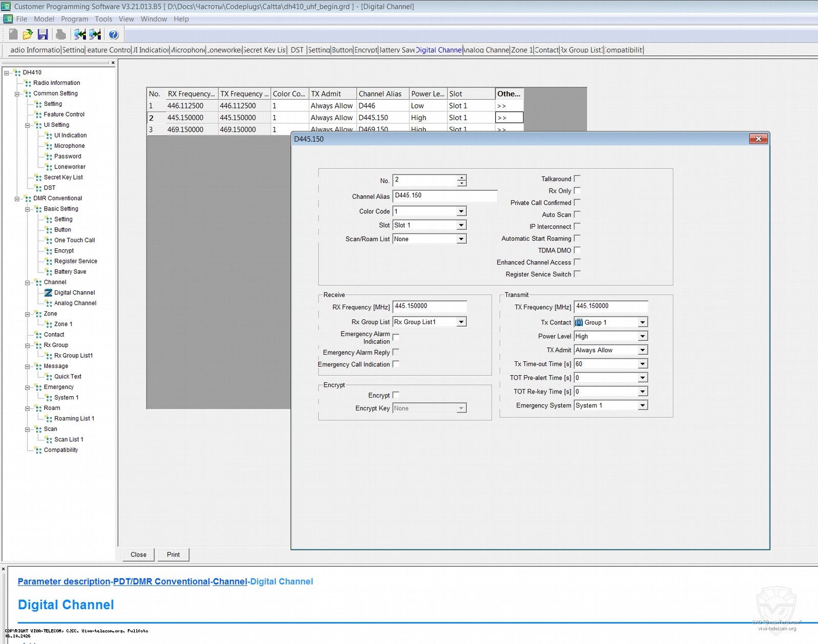Save the codeplug with the floppy icon
This screenshot has width=818, height=644.
[43, 34]
